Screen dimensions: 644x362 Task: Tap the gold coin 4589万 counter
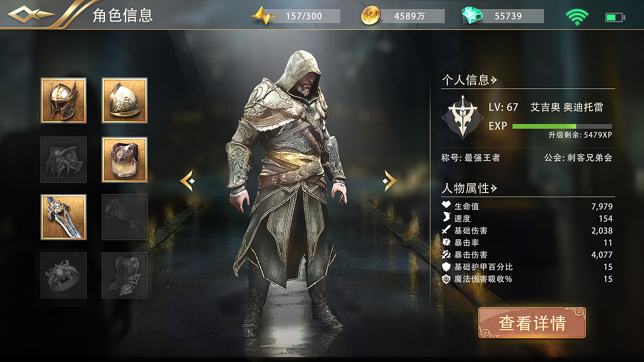pyautogui.click(x=403, y=16)
